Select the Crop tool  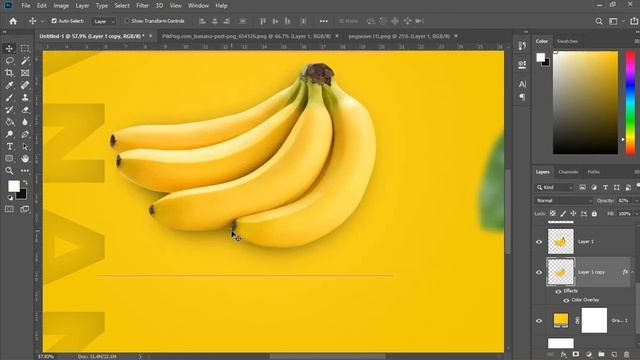pos(9,73)
